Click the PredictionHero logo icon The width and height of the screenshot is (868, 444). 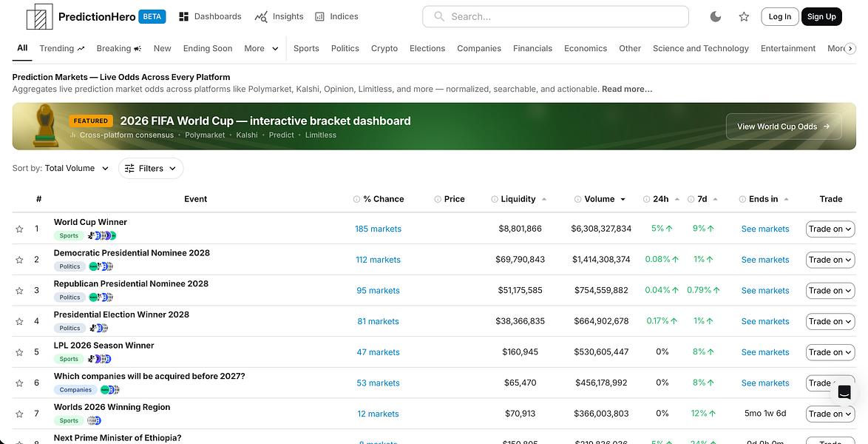tap(40, 16)
